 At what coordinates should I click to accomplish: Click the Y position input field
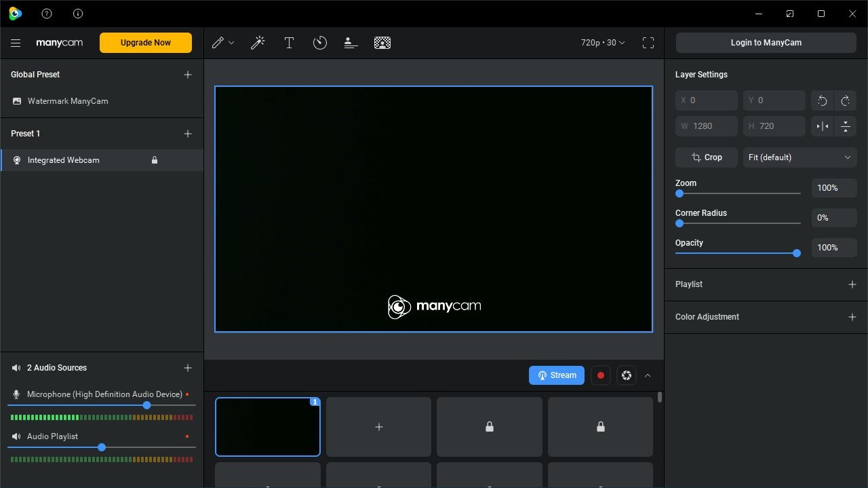pos(774,100)
